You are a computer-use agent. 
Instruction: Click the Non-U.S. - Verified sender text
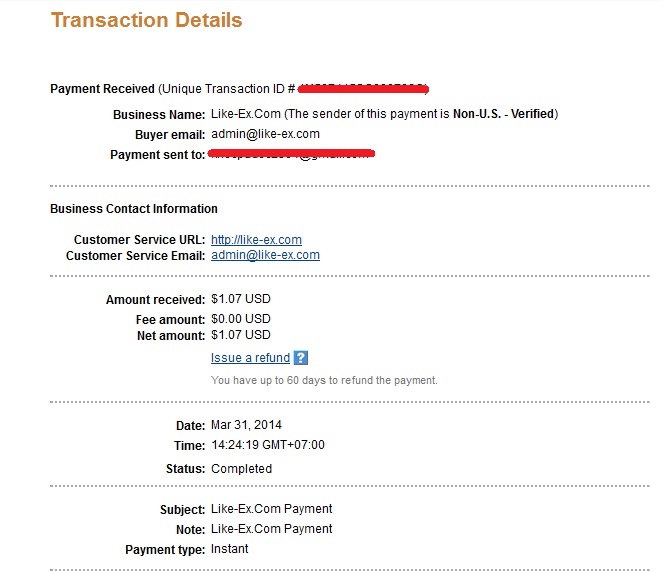tap(504, 114)
